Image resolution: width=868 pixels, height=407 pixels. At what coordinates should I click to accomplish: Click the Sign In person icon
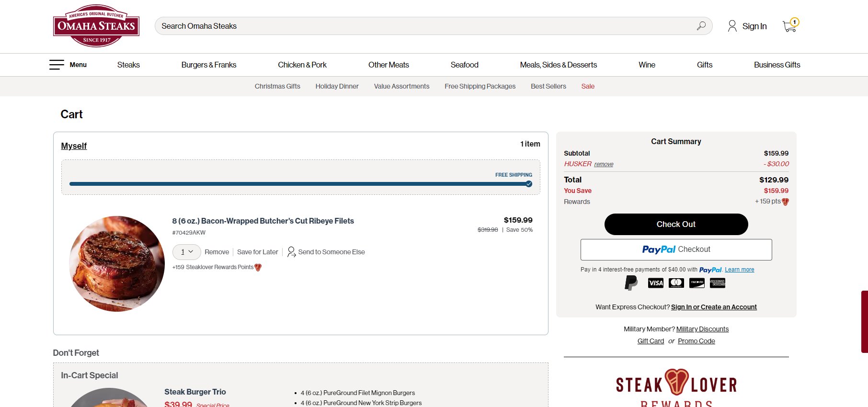point(732,26)
